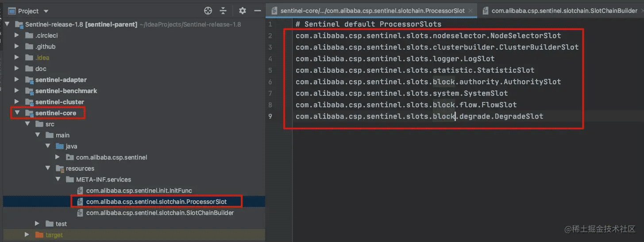
Task: Click the .github folder icon
Action: click(29, 47)
